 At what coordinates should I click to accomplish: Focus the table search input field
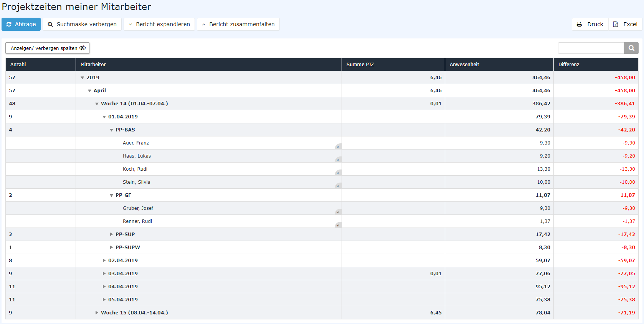(x=591, y=48)
